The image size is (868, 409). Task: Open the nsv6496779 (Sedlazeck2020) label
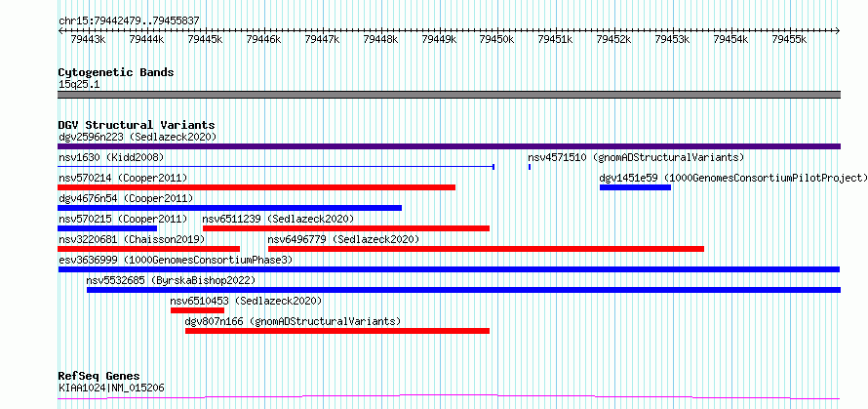coord(343,239)
